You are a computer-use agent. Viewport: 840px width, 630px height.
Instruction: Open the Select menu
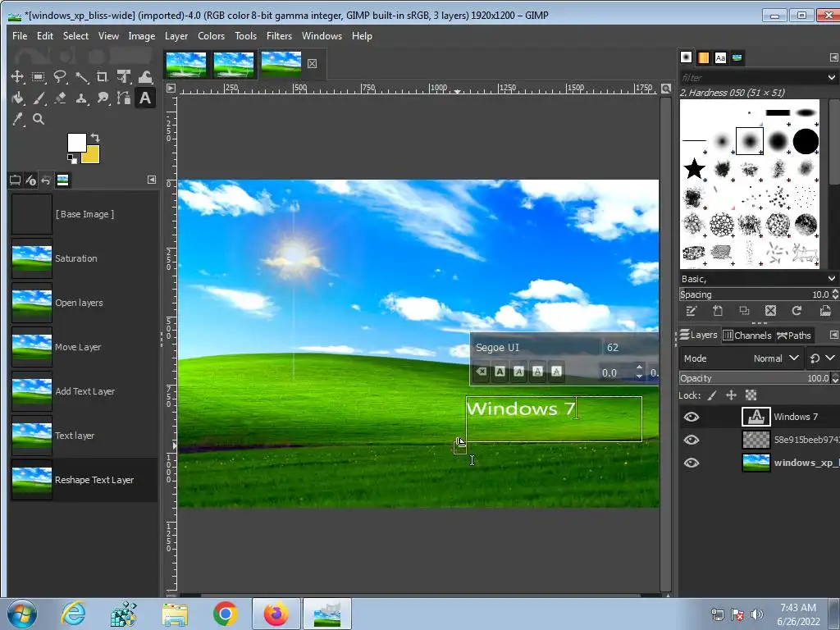click(x=75, y=36)
